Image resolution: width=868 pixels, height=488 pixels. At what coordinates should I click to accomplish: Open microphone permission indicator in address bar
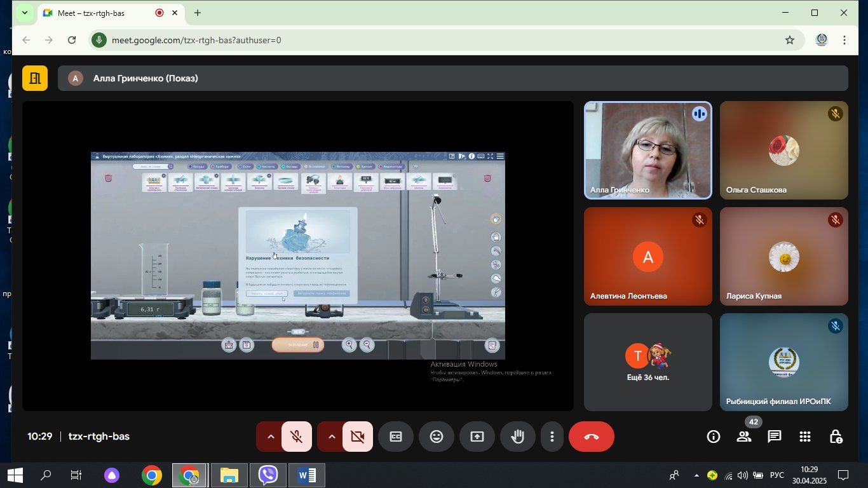pyautogui.click(x=98, y=40)
